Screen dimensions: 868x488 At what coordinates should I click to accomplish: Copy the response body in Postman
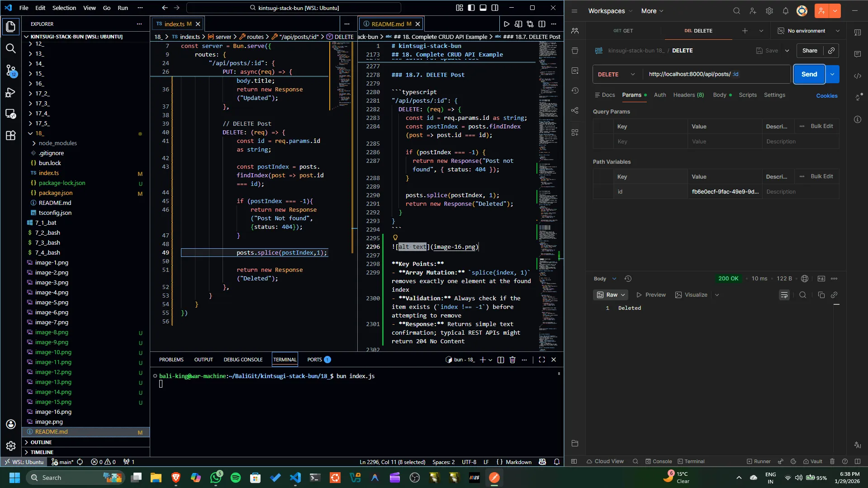coord(821,295)
